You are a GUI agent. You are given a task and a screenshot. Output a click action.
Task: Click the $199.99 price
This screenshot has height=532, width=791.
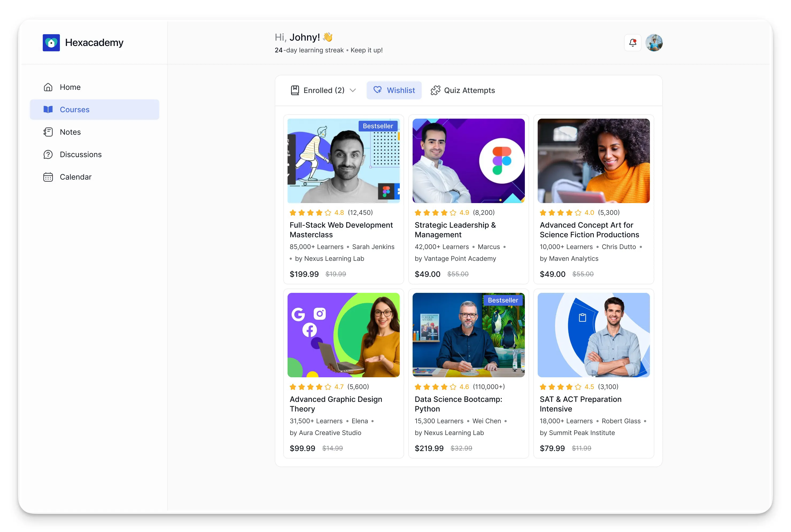point(304,274)
